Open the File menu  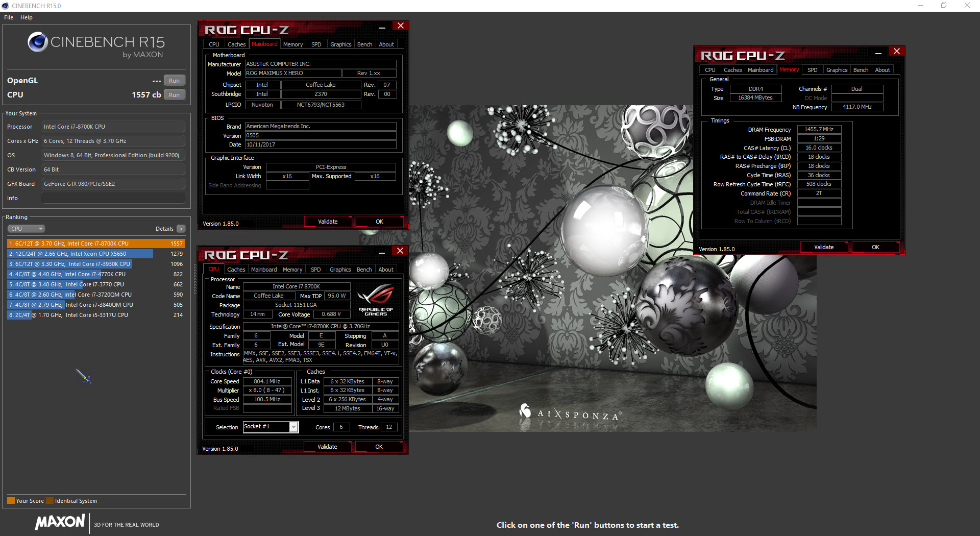9,17
